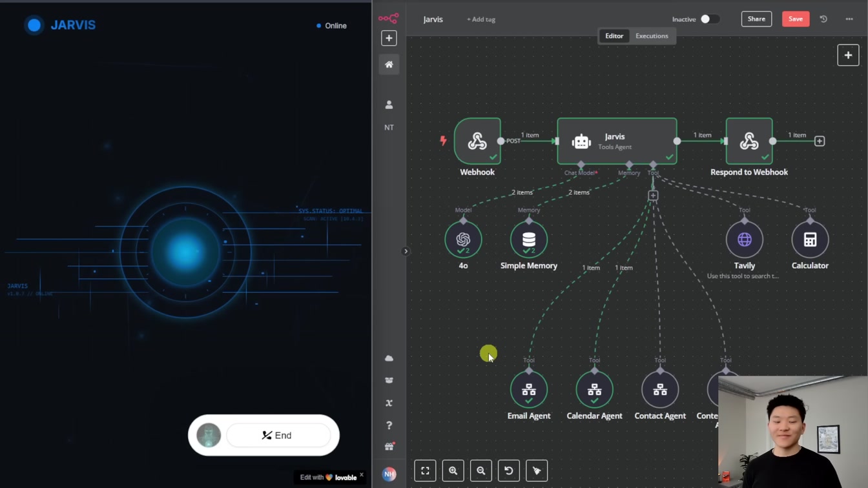Select the Calendar Agent node
This screenshot has height=488, width=868.
point(594,390)
